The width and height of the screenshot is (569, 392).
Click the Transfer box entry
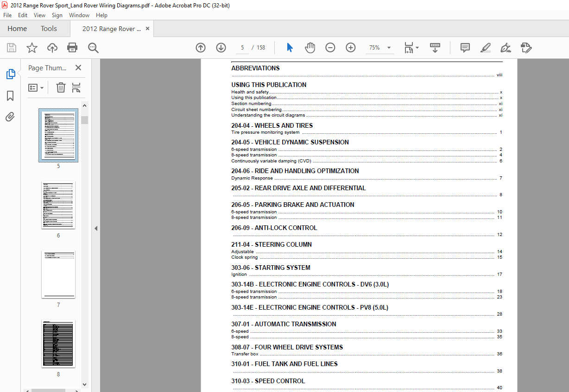coord(245,354)
